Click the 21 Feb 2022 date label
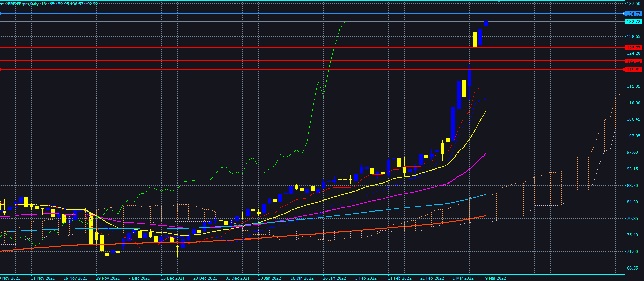The width and height of the screenshot is (644, 281). click(x=432, y=278)
